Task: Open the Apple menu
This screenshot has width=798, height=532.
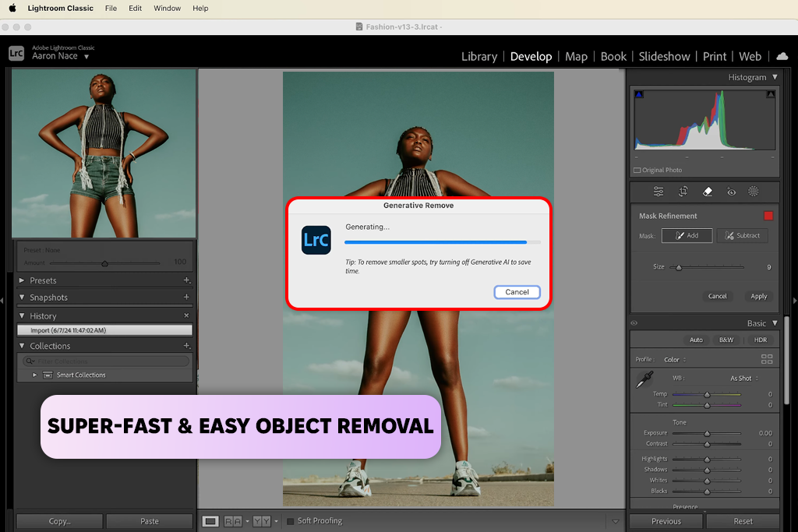Action: click(x=12, y=8)
